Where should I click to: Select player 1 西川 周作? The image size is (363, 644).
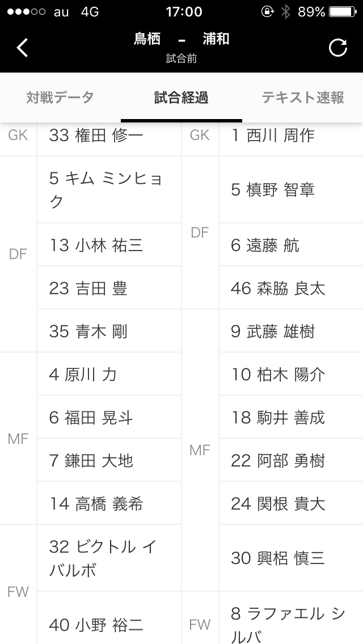(273, 135)
